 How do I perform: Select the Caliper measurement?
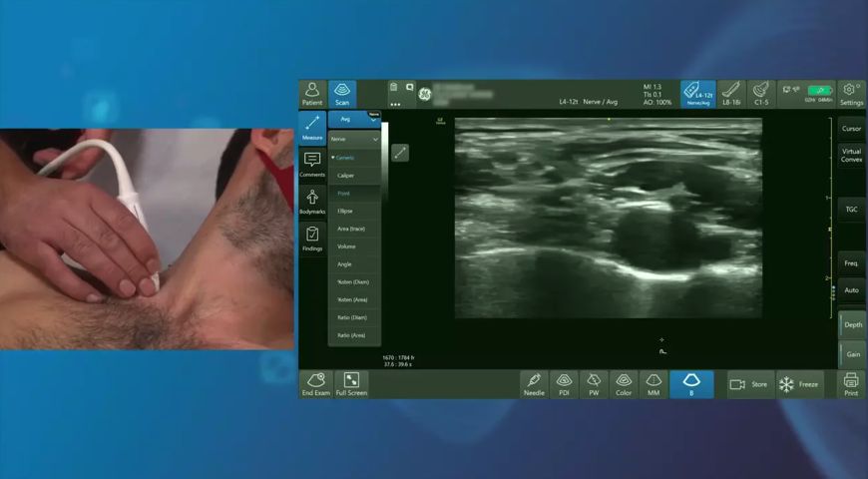[x=354, y=176]
